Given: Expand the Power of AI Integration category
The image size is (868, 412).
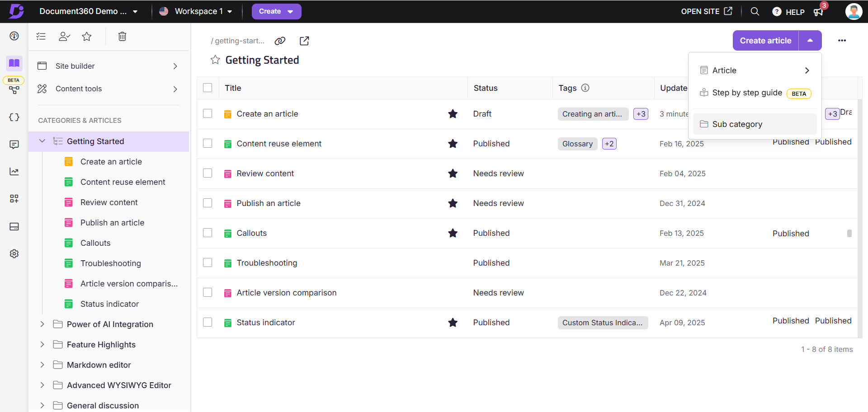Looking at the screenshot, I should 42,324.
